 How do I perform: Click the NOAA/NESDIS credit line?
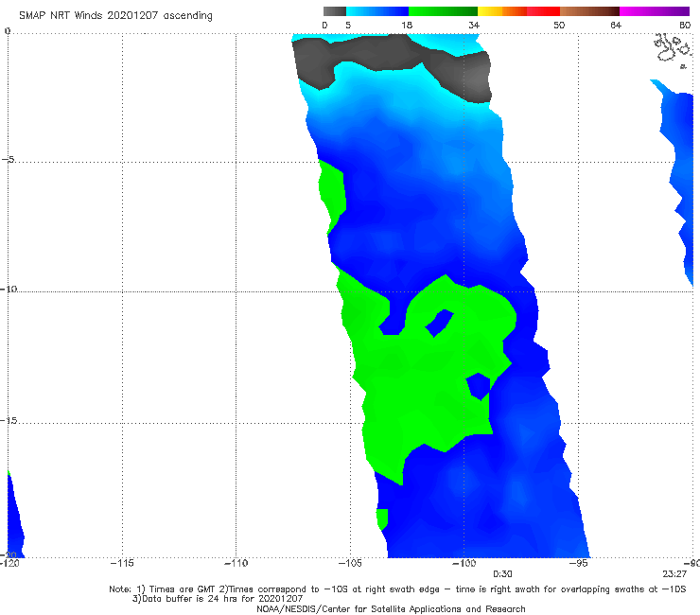click(x=391, y=608)
